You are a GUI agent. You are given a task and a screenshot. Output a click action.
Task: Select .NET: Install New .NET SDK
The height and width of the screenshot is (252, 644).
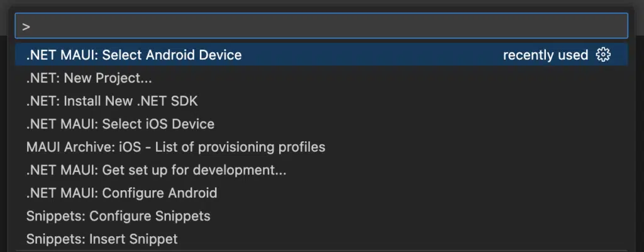pos(112,101)
